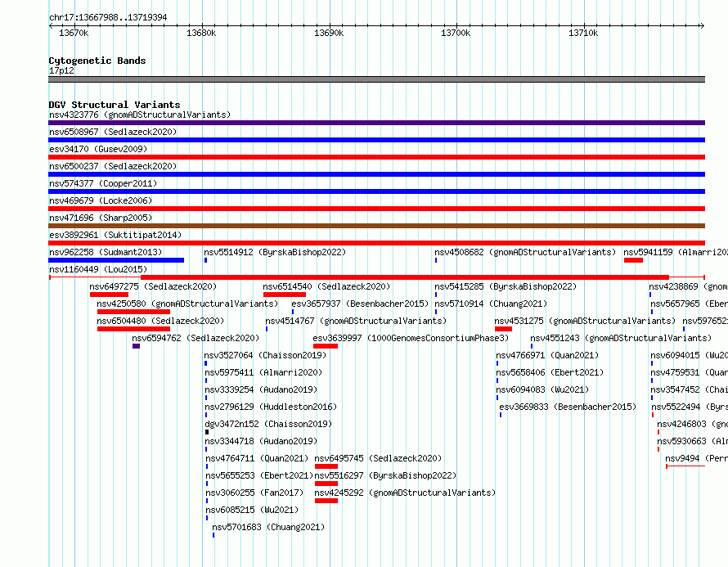Image resolution: width=728 pixels, height=567 pixels.
Task: Select nsv4766971 (Quan2021) label
Action: tap(547, 355)
